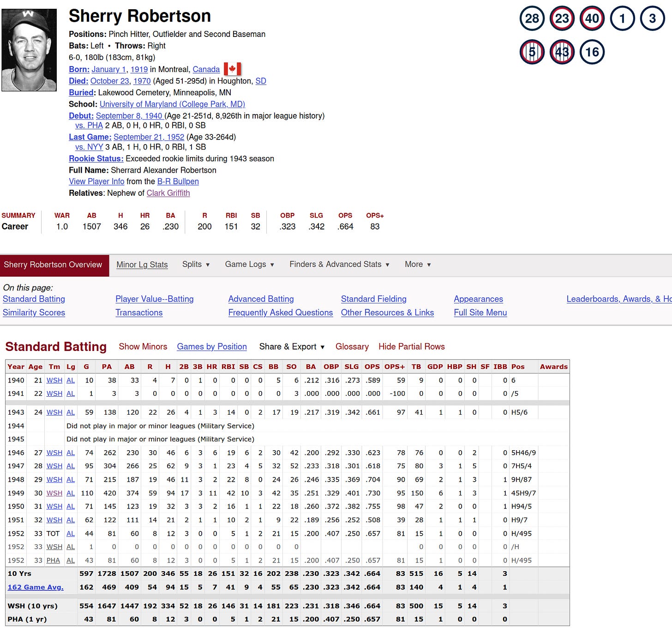Jump to Player Value--Batting section

click(155, 299)
